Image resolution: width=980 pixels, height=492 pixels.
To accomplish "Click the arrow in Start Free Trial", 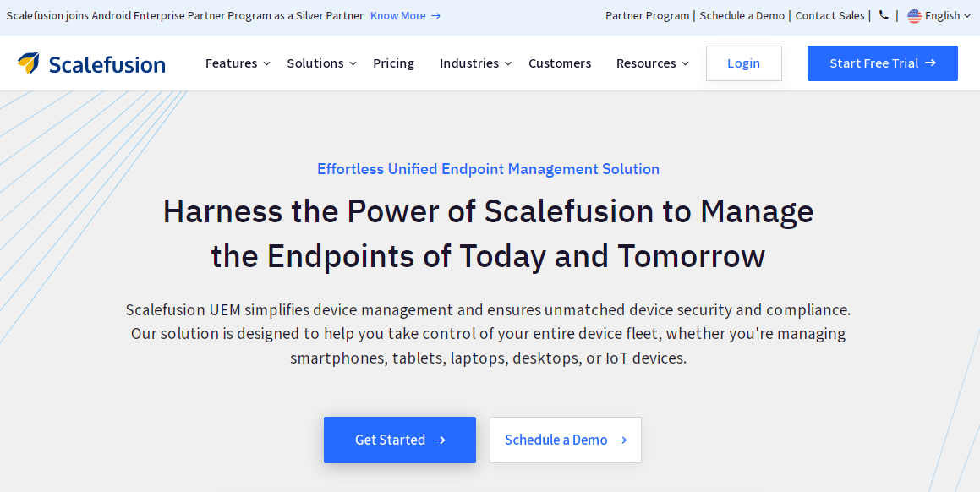I will (x=931, y=63).
